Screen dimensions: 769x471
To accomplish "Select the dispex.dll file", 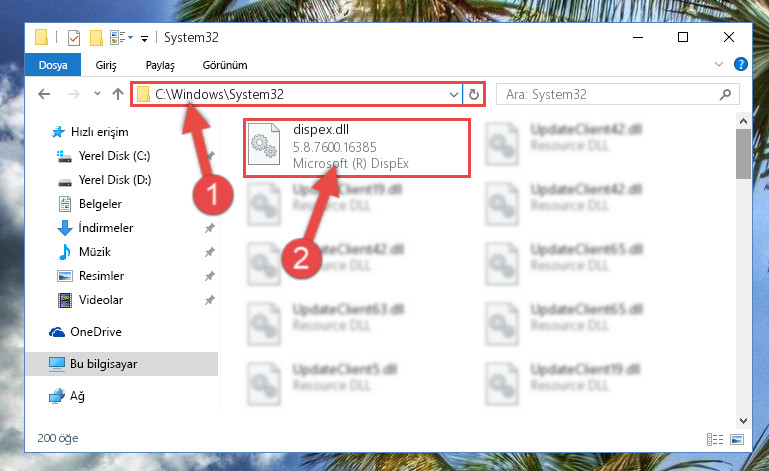I will pos(357,147).
